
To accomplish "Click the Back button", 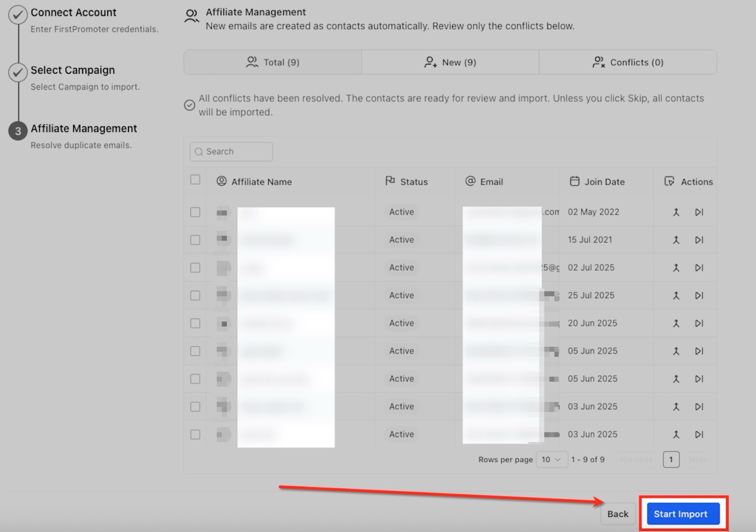I will click(618, 514).
